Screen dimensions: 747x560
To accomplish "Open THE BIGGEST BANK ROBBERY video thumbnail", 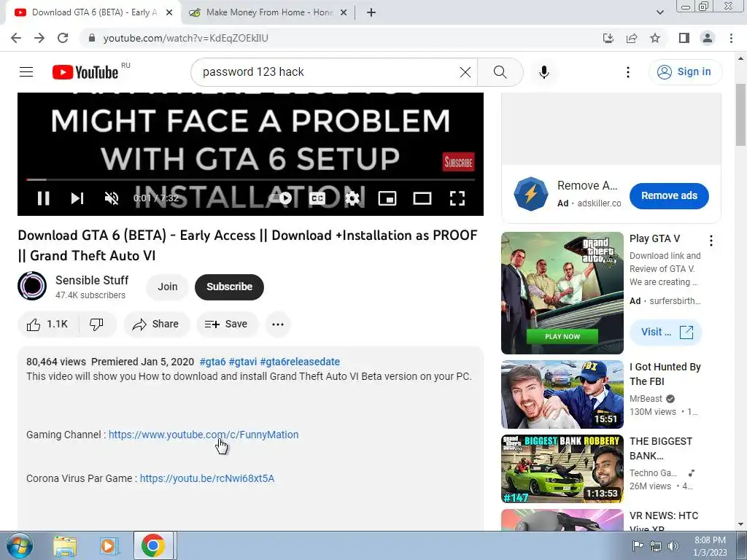I will coord(562,469).
